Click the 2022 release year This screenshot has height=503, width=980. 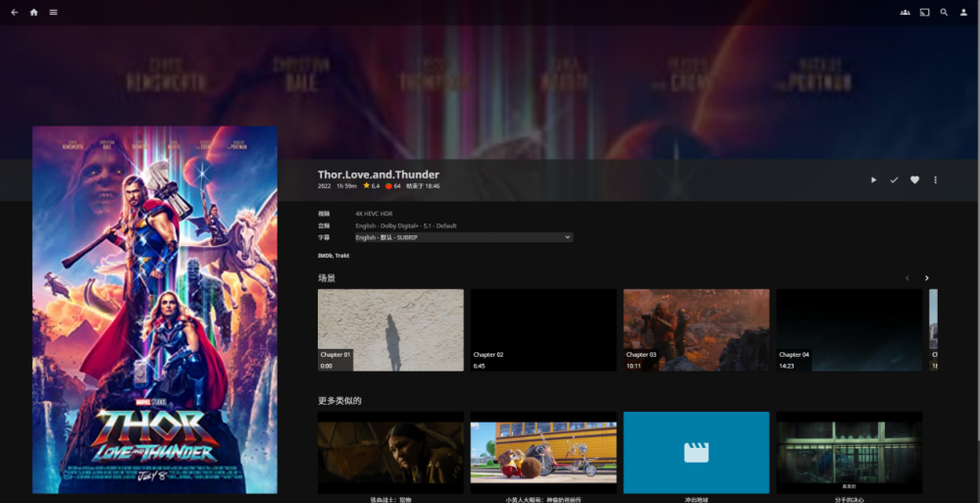pos(325,186)
